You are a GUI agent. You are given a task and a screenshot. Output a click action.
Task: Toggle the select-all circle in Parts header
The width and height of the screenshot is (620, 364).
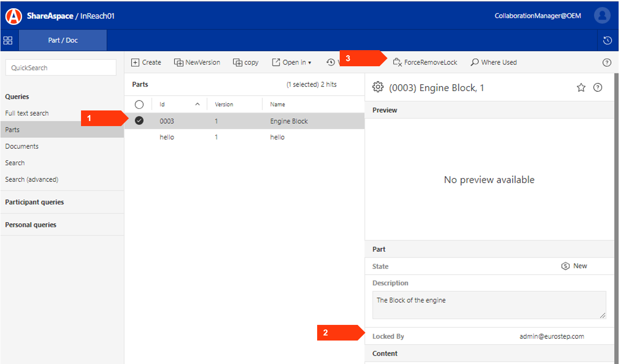[139, 104]
